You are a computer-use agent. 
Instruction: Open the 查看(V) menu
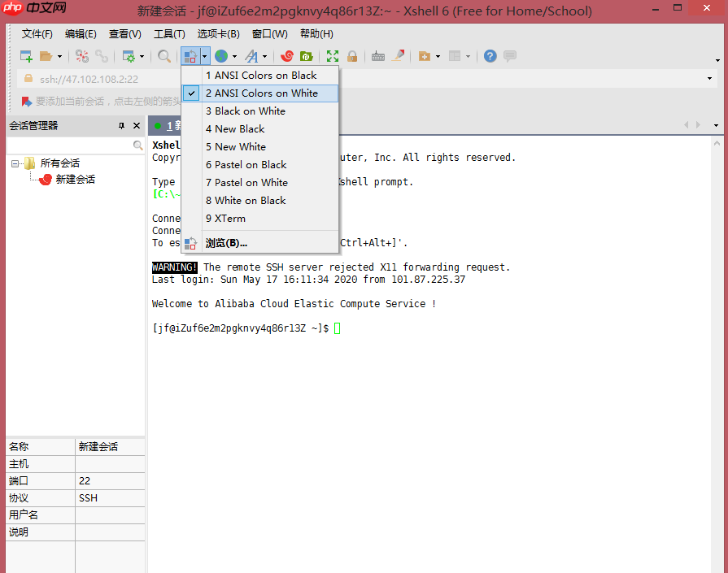[125, 34]
